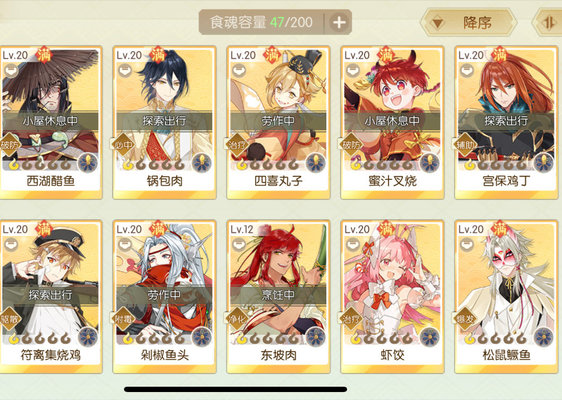Click the 东坡肉 name label

pyautogui.click(x=278, y=355)
